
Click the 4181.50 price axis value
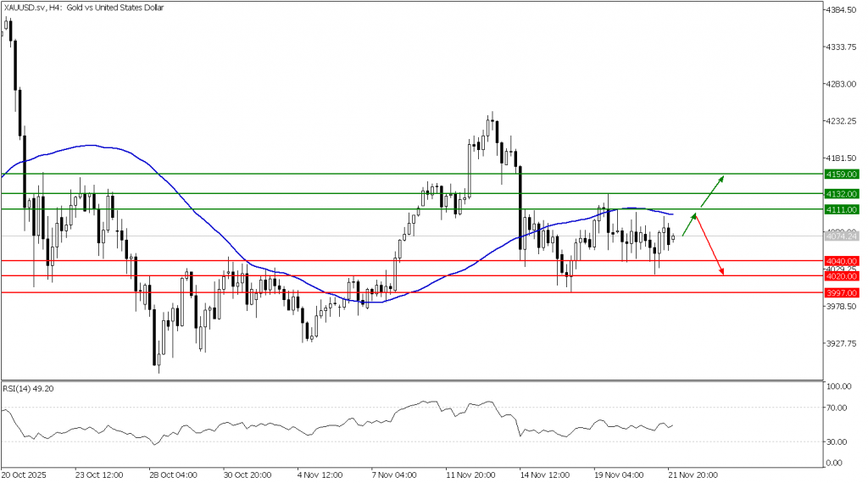click(842, 158)
